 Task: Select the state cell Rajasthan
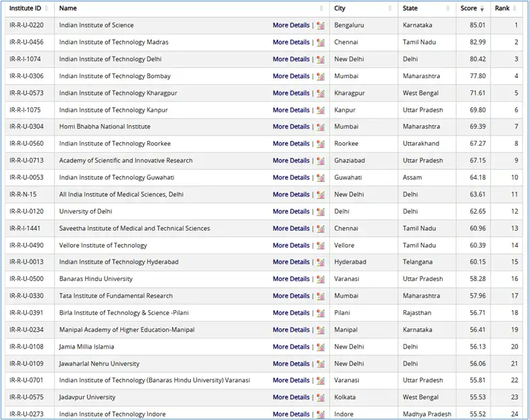tap(417, 313)
